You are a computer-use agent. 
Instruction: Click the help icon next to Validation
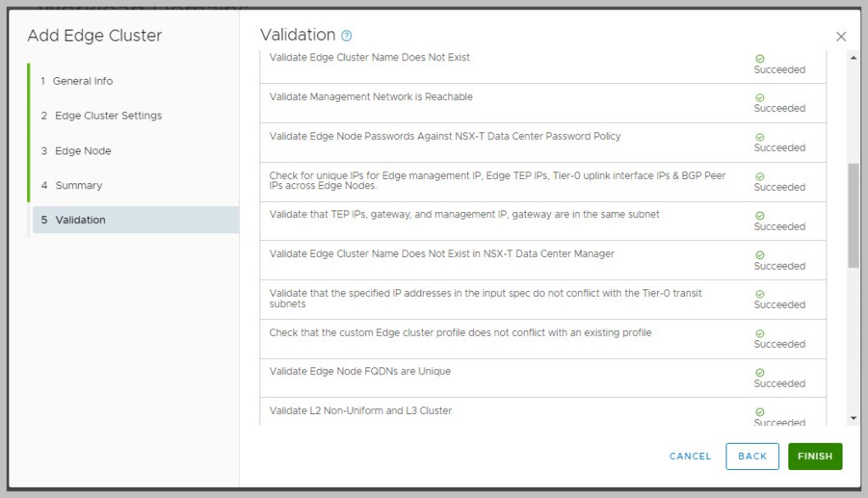346,36
